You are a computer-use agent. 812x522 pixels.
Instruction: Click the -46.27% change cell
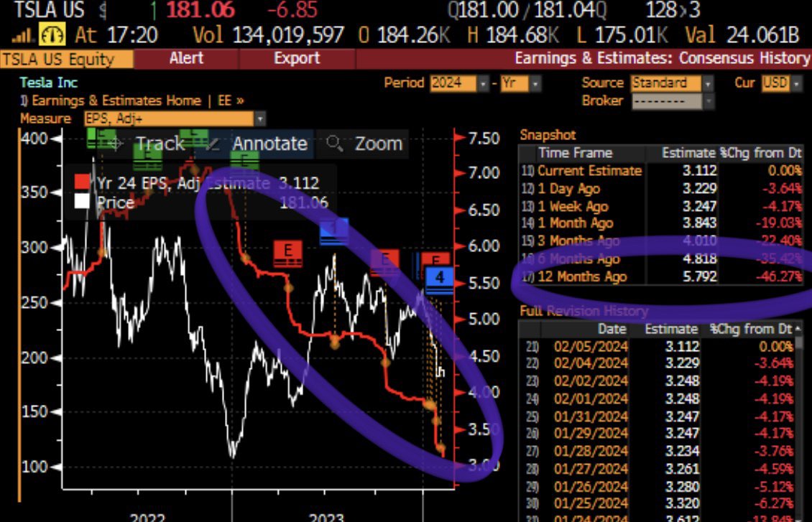point(779,276)
